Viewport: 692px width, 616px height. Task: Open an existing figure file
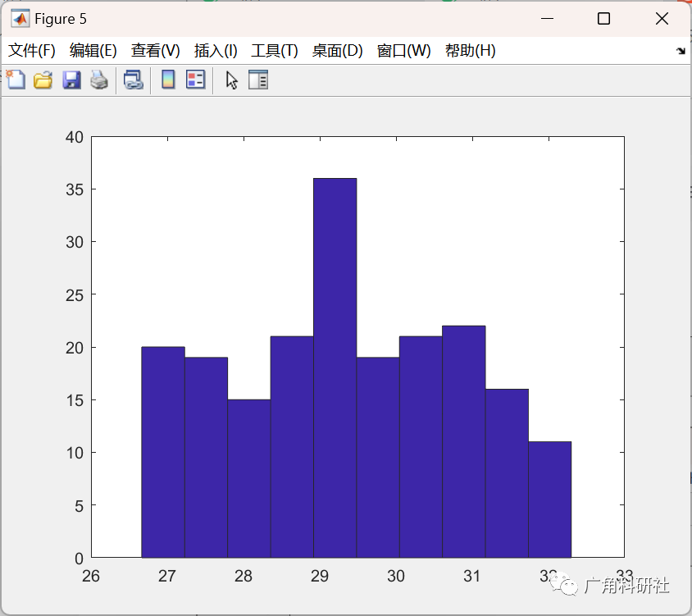point(42,80)
